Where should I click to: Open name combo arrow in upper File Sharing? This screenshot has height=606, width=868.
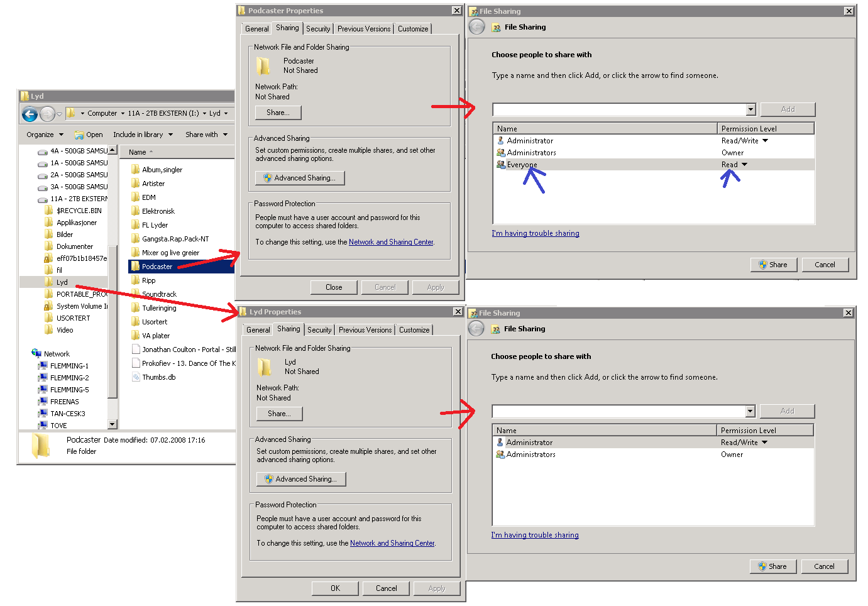coord(750,109)
